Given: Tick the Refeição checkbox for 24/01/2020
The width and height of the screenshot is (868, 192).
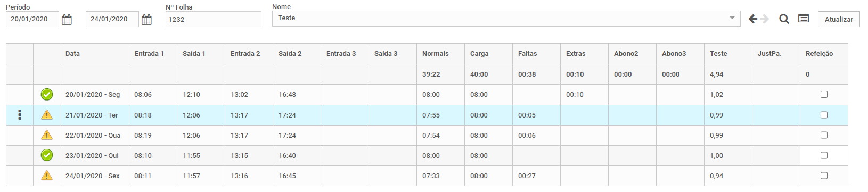Looking at the screenshot, I should tap(824, 176).
